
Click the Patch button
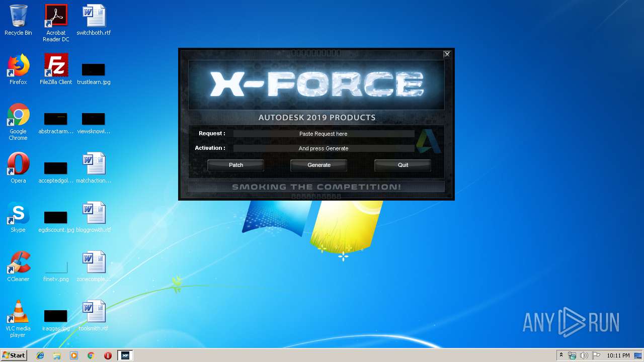[x=236, y=165]
